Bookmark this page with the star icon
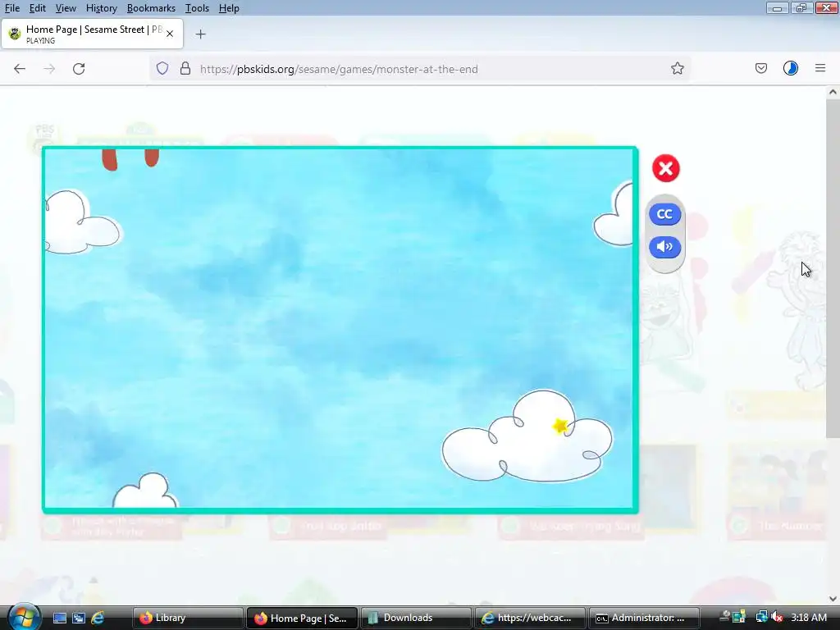This screenshot has width=840, height=630. click(677, 69)
